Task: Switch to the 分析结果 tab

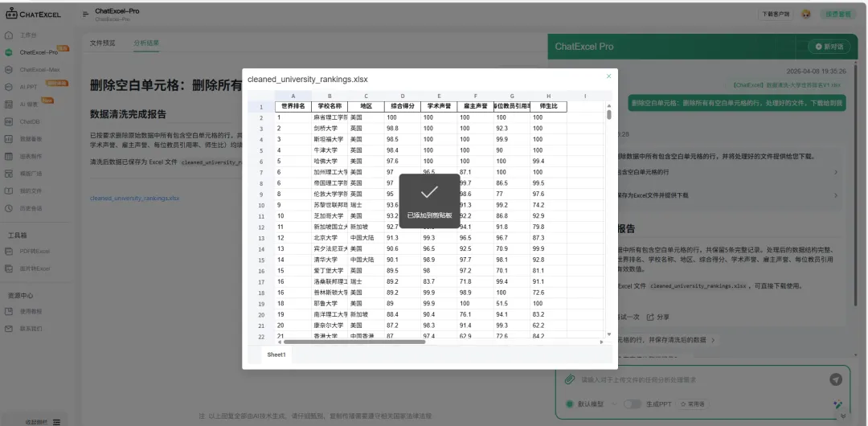Action: coord(146,43)
